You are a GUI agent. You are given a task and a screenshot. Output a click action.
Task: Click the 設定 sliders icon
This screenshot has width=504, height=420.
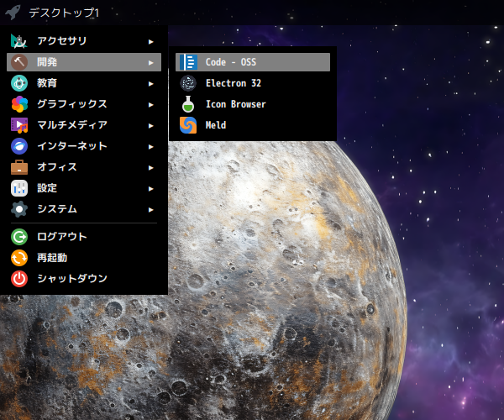(x=19, y=188)
